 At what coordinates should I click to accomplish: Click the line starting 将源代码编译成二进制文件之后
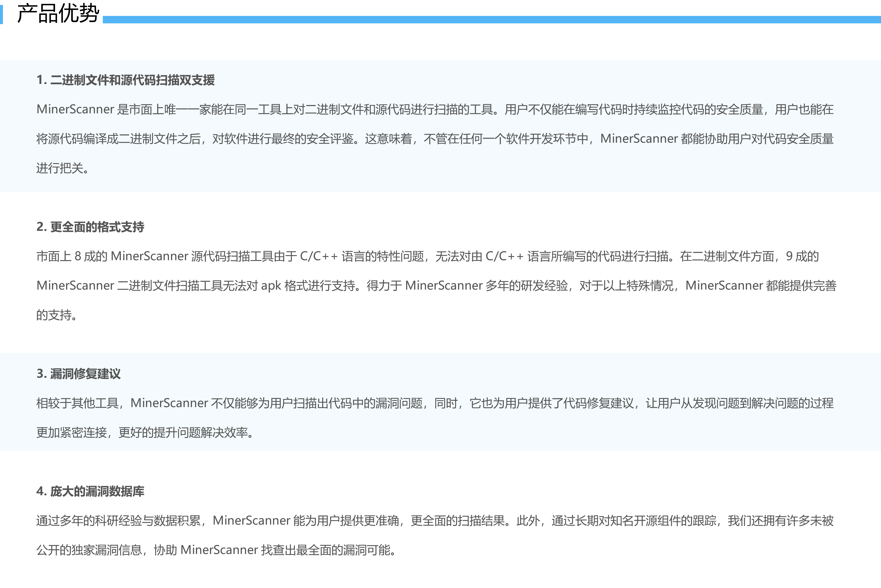tap(435, 139)
